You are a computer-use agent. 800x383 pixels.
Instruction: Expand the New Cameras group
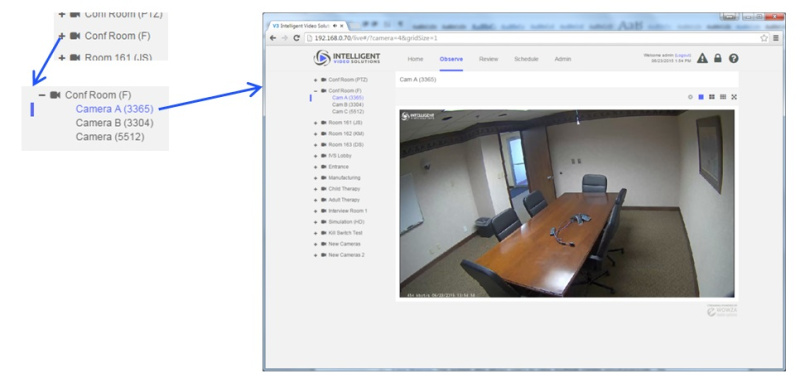(316, 244)
